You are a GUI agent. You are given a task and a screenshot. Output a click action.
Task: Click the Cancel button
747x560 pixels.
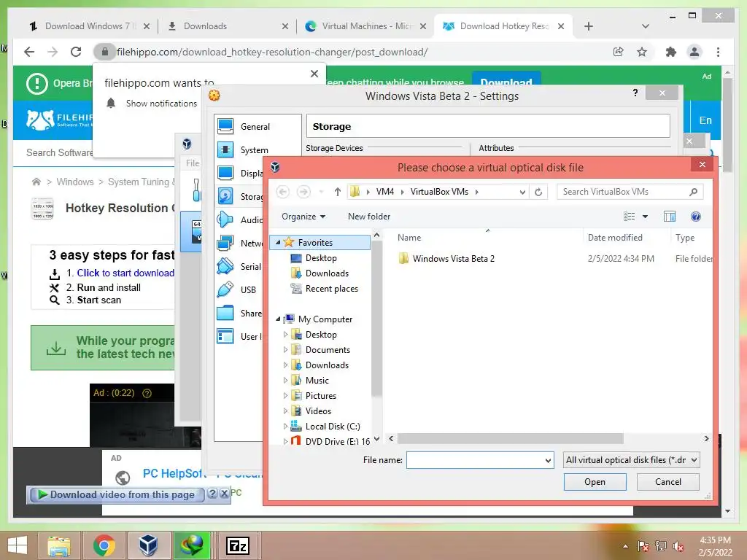(668, 482)
